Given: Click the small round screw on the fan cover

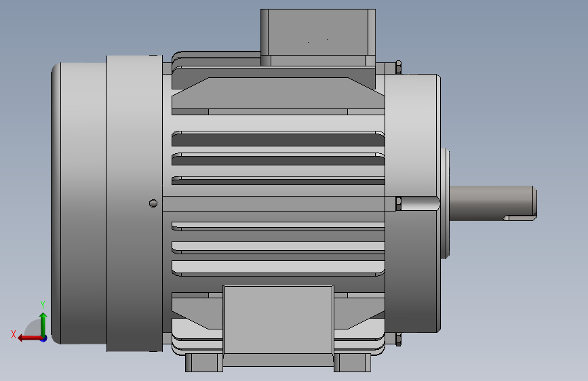Looking at the screenshot, I should (x=153, y=203).
